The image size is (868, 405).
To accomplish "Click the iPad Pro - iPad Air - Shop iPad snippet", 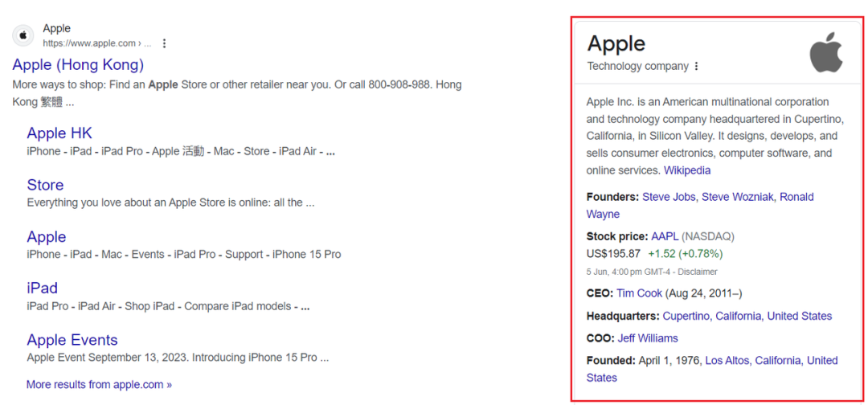I will pyautogui.click(x=168, y=306).
